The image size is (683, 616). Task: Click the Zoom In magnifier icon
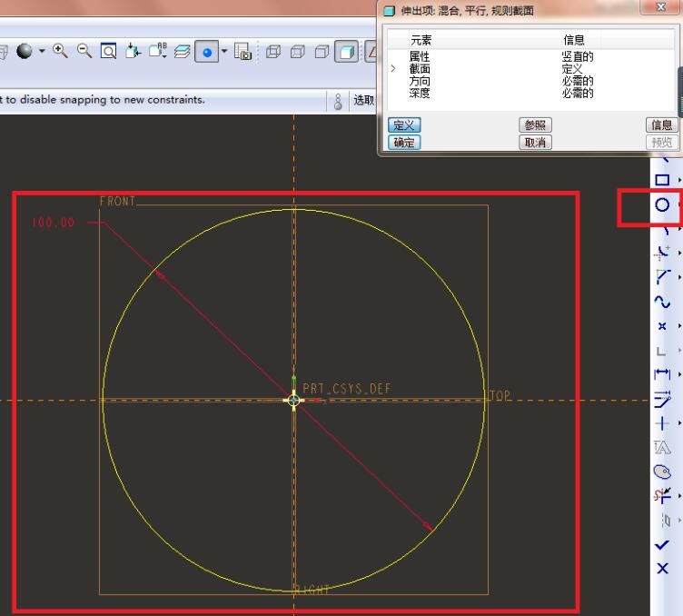59,52
